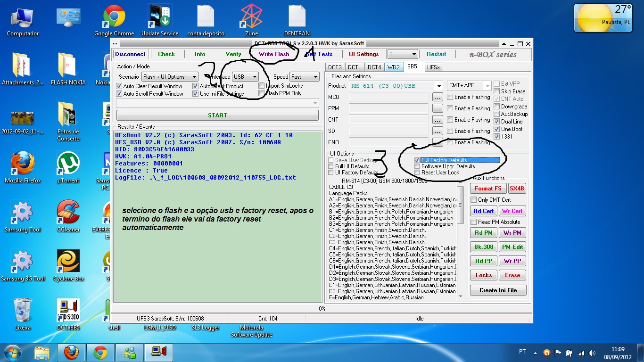Enable Skip Erase checkbox
The width and height of the screenshot is (644, 362).
click(x=496, y=91)
